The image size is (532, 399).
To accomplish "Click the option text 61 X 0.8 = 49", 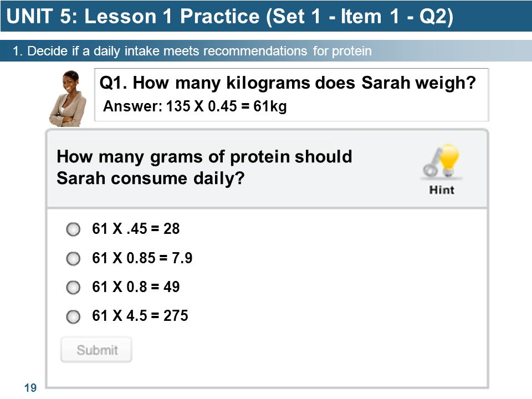I will click(136, 287).
